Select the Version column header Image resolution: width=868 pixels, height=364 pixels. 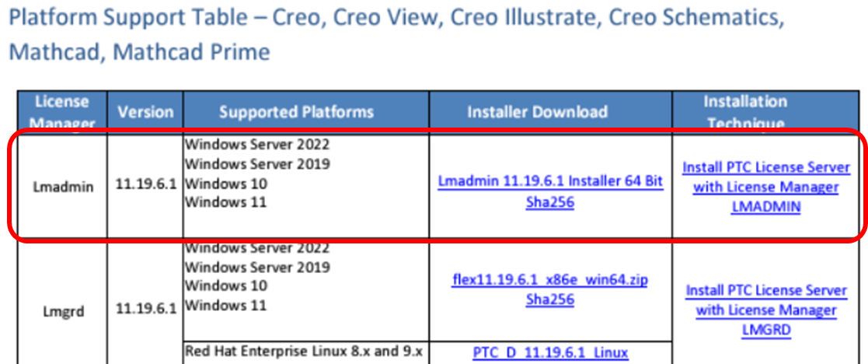coord(145,112)
